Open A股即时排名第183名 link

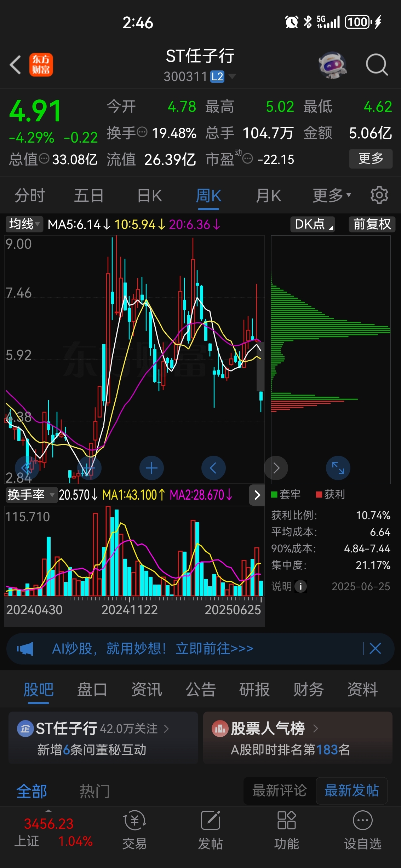click(x=290, y=749)
